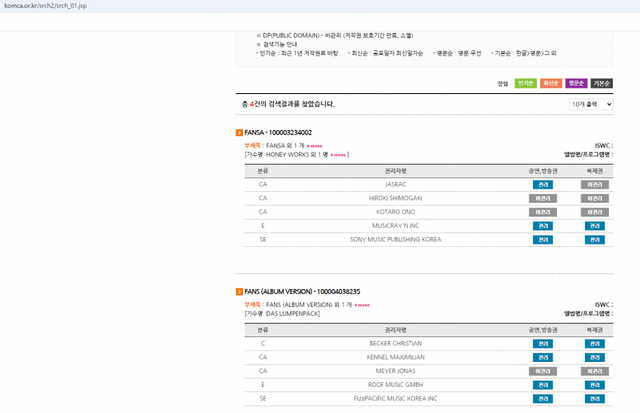
Task: Click MUSICRAY'N INC's 관리 badge under 복제권
Action: click(x=595, y=226)
